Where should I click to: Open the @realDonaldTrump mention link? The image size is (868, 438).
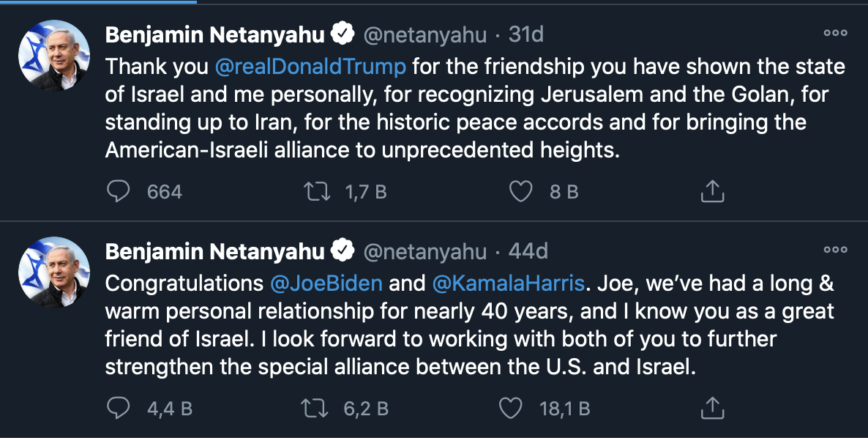click(310, 67)
